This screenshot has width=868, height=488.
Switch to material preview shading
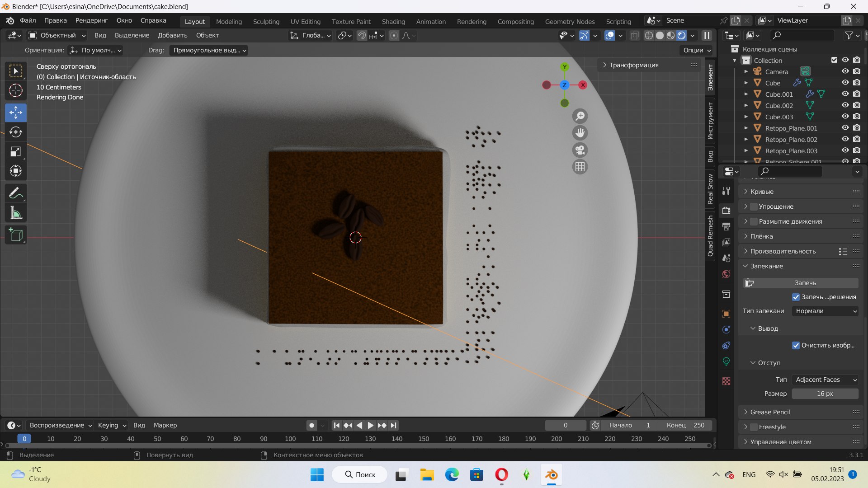click(671, 35)
